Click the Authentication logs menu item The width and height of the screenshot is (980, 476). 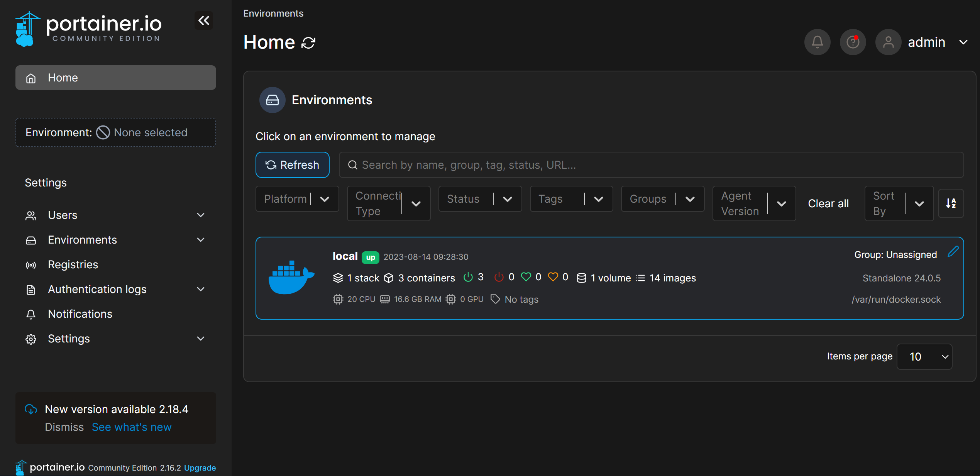[97, 289]
